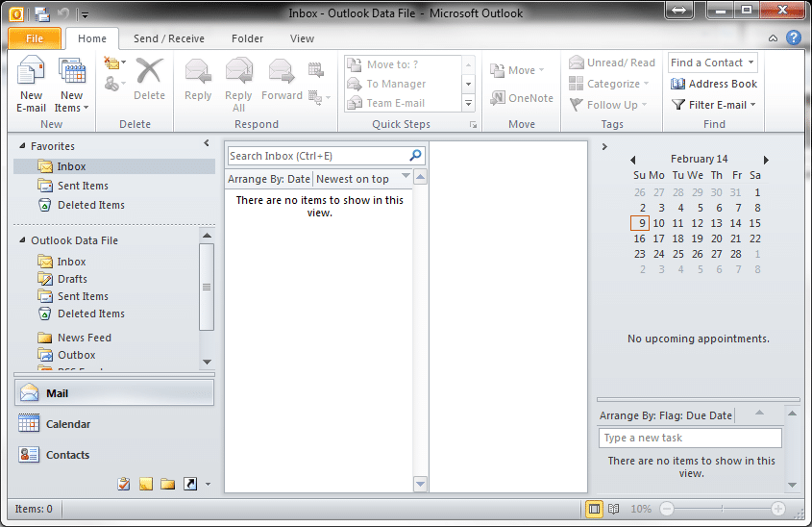Select the To Manager quick step
Viewport: 812px width, 527px height.
click(x=402, y=84)
